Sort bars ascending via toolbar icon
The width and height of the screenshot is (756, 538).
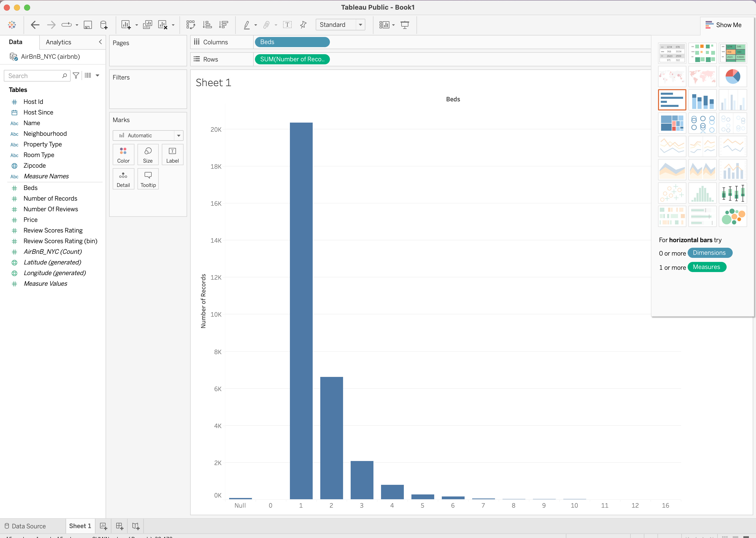[x=207, y=25]
